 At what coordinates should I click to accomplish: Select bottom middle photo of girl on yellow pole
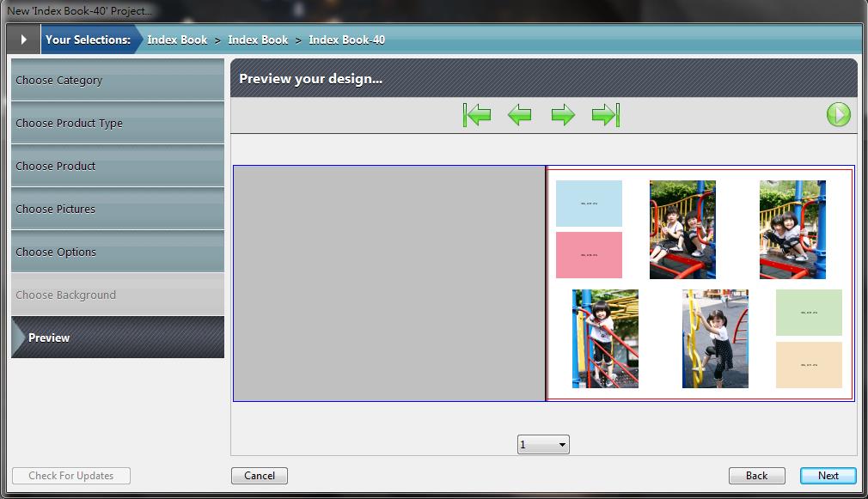tap(715, 338)
